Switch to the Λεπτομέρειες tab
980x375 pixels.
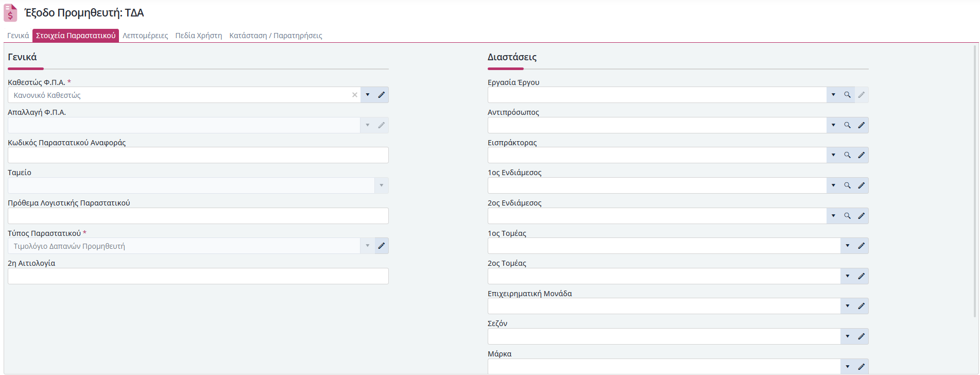click(145, 36)
